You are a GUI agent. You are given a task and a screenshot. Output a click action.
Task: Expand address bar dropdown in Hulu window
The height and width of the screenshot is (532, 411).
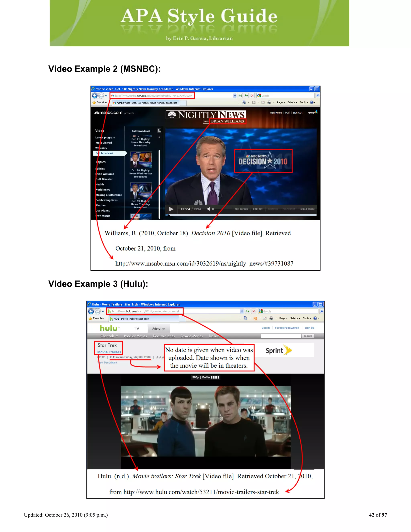click(x=242, y=311)
